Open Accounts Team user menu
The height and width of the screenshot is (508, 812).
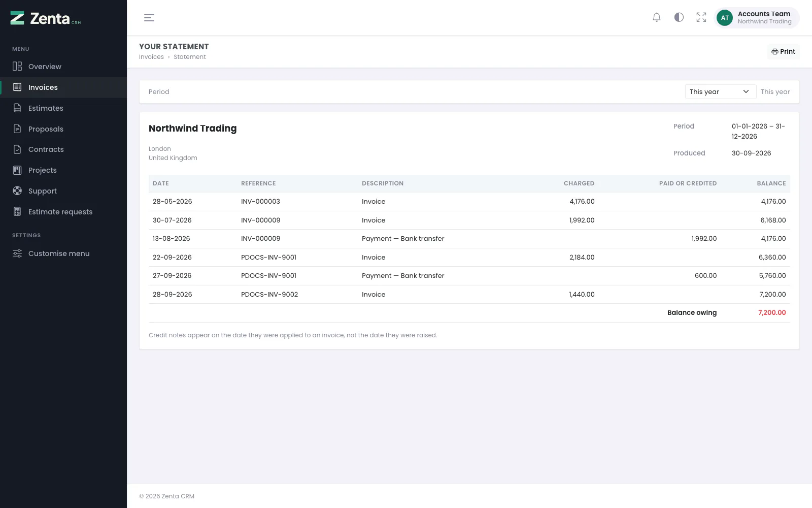click(x=757, y=18)
